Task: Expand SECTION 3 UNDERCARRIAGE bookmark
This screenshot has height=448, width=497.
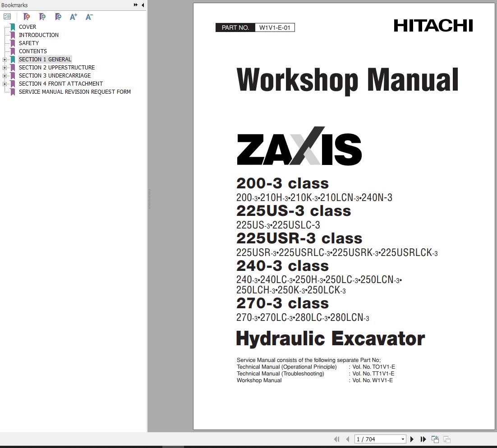Action: coord(5,76)
